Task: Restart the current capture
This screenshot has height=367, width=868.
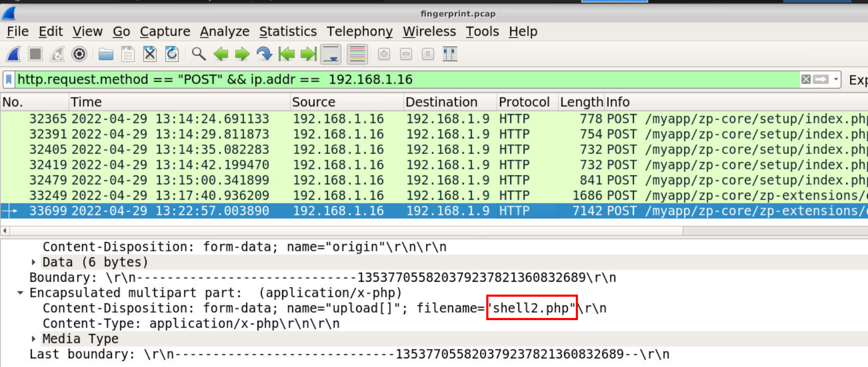Action: point(57,54)
